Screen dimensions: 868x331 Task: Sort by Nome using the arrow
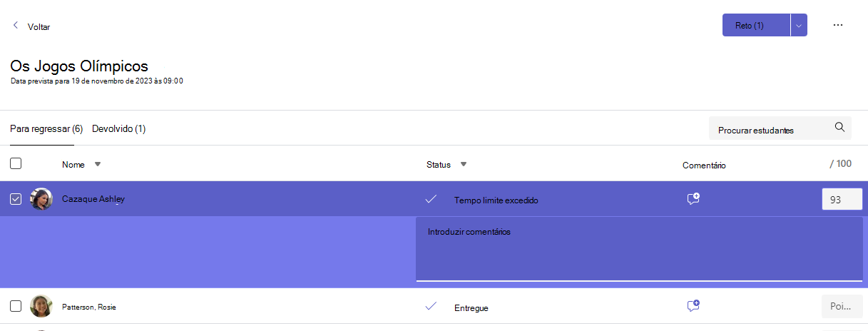[98, 164]
